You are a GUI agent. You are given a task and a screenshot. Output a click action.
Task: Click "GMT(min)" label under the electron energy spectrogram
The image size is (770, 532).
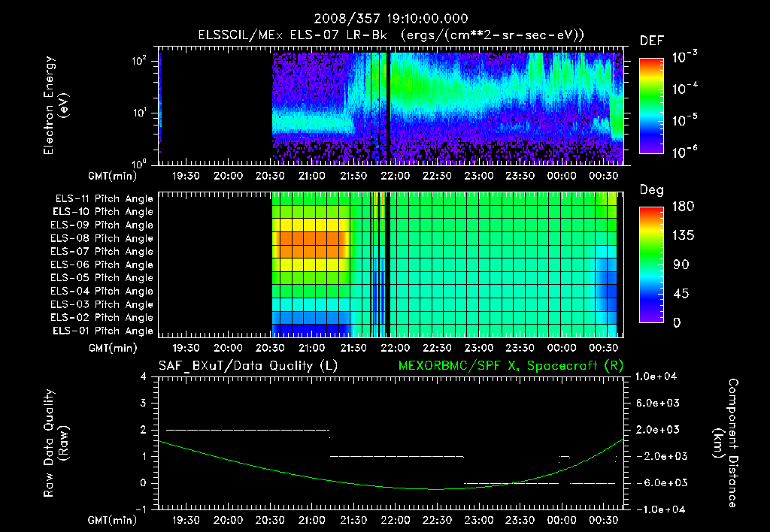tap(113, 176)
